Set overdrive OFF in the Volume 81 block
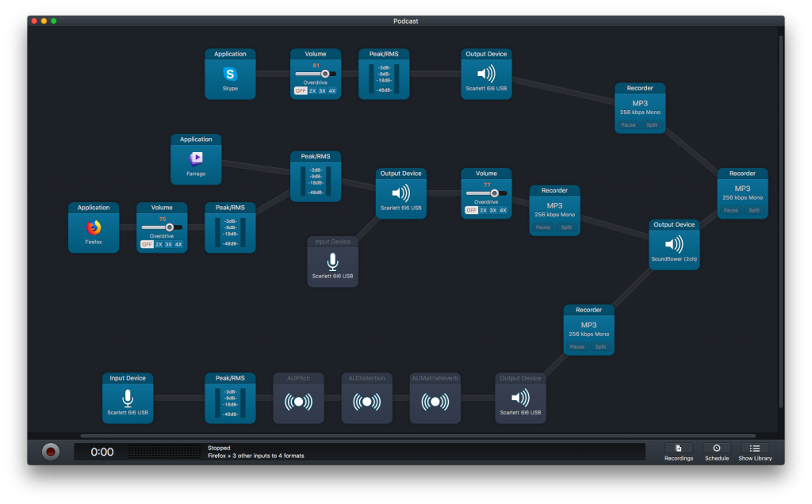Screen dimensions: 812x504 tap(301, 91)
